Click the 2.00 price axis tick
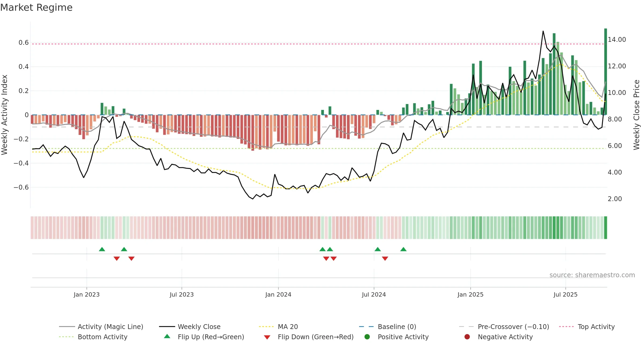 pos(615,199)
